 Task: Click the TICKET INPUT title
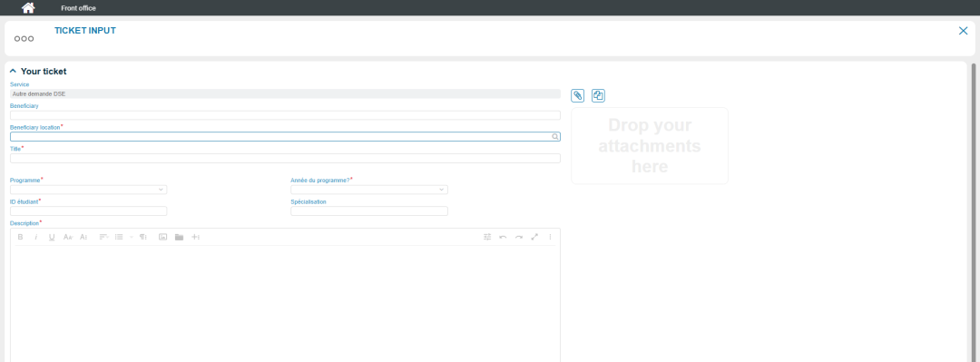click(x=85, y=30)
